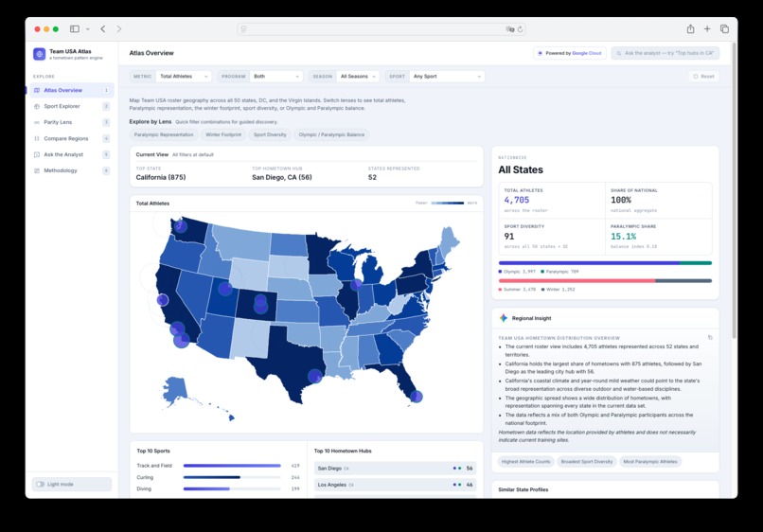Click the Safari address bar
This screenshot has height=532, width=763.
coord(381,29)
